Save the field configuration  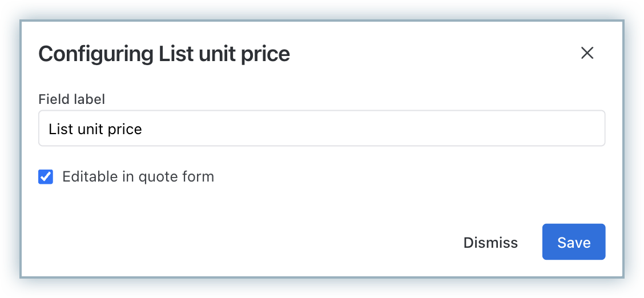(x=573, y=242)
